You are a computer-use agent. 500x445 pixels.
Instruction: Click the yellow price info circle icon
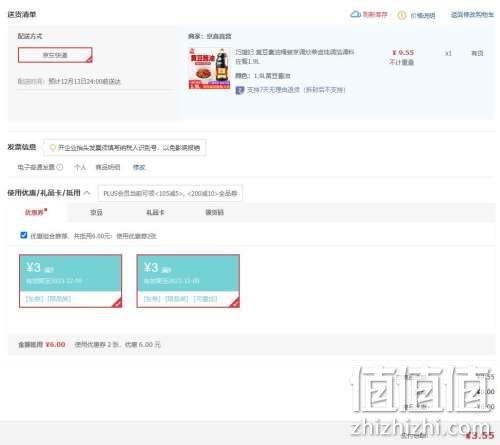click(402, 15)
